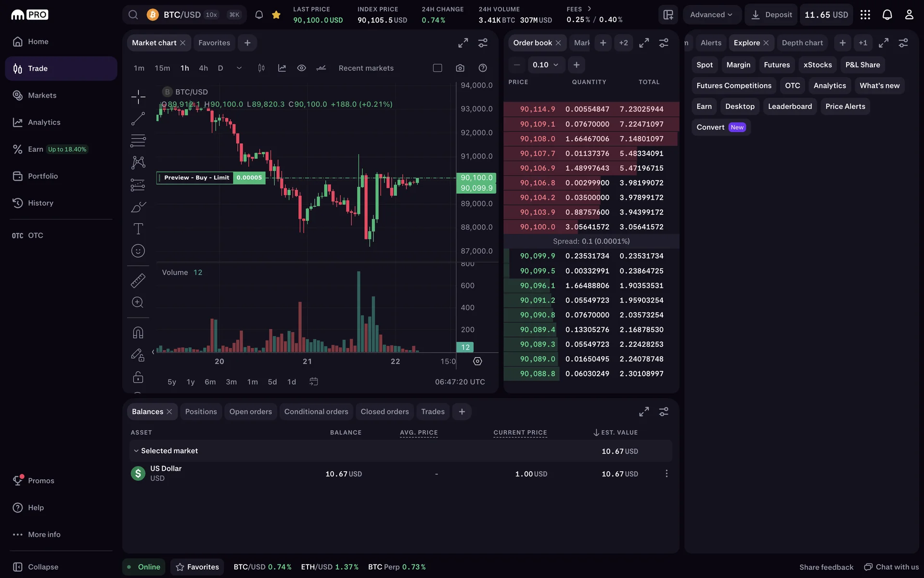This screenshot has width=924, height=578.
Task: Take chart snapshot with camera icon
Action: (x=460, y=68)
